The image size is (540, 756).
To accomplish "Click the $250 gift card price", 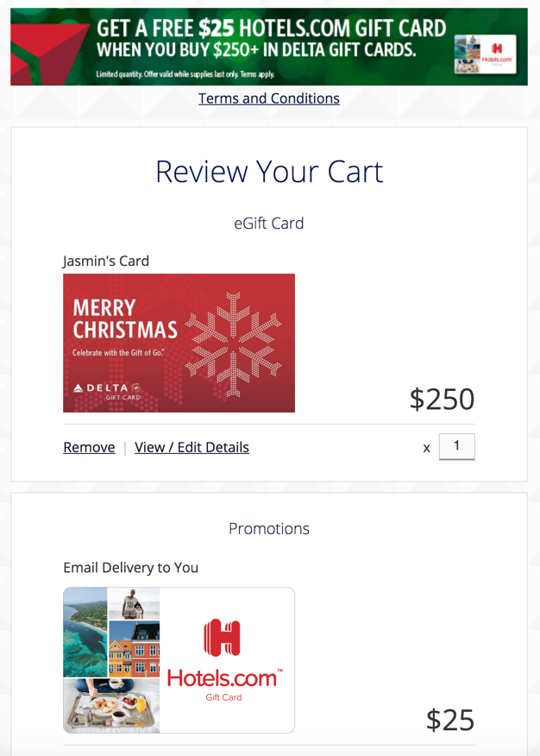I will pyautogui.click(x=442, y=400).
